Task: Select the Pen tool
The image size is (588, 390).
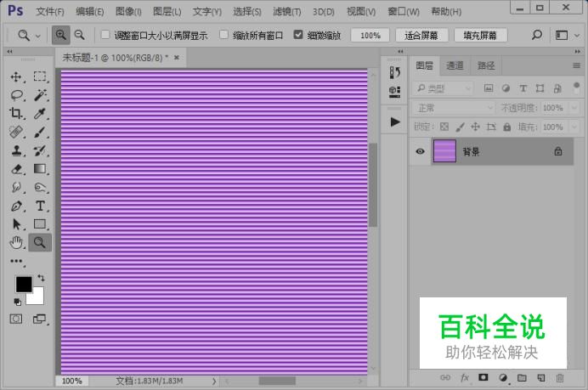Action: click(16, 206)
